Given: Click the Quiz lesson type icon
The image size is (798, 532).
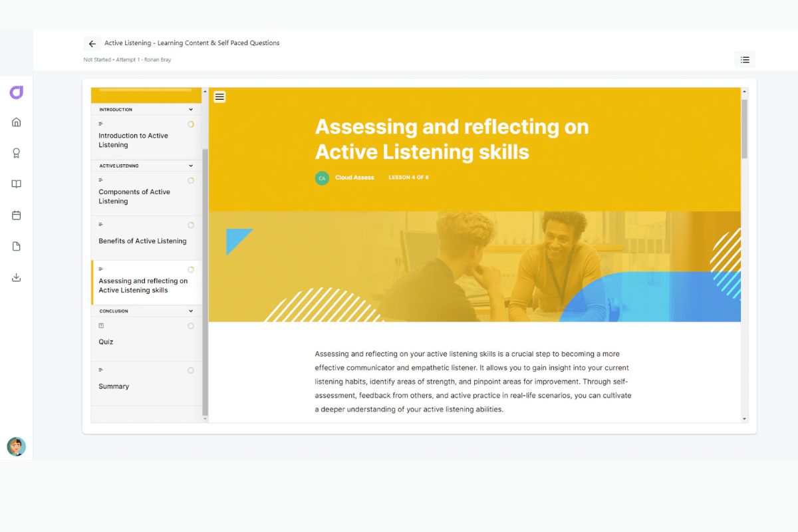Looking at the screenshot, I should (x=101, y=326).
